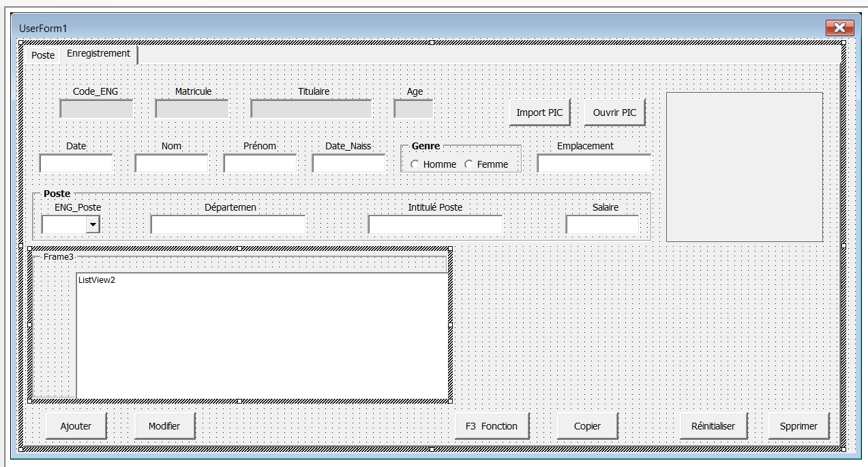868x467 pixels.
Task: Focus the Prénom input box
Action: coord(260,164)
